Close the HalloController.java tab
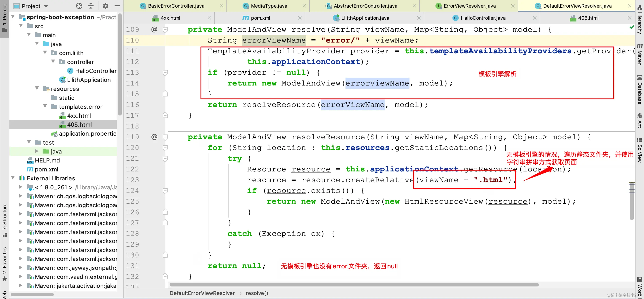Viewport: 644px width, 299px height. (x=535, y=18)
